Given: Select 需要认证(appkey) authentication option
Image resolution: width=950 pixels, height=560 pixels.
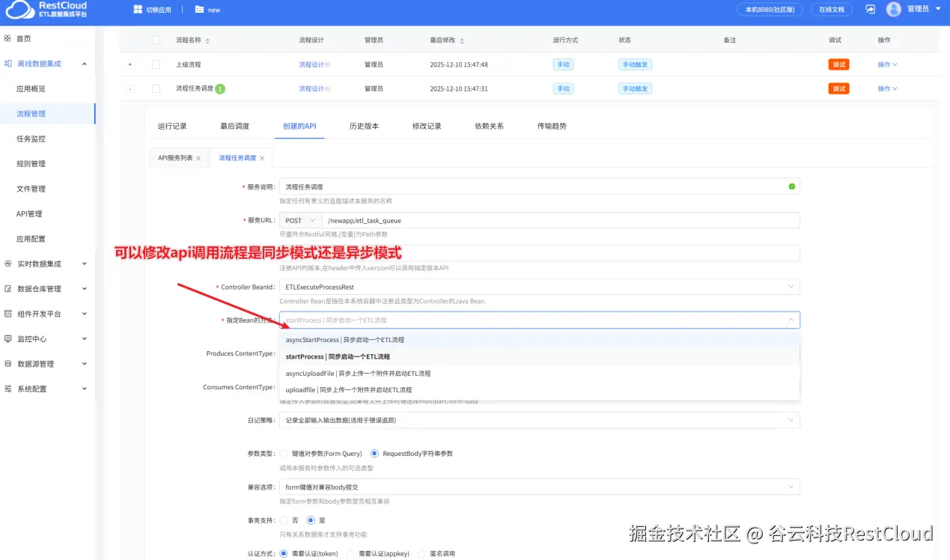Looking at the screenshot, I should 349,553.
